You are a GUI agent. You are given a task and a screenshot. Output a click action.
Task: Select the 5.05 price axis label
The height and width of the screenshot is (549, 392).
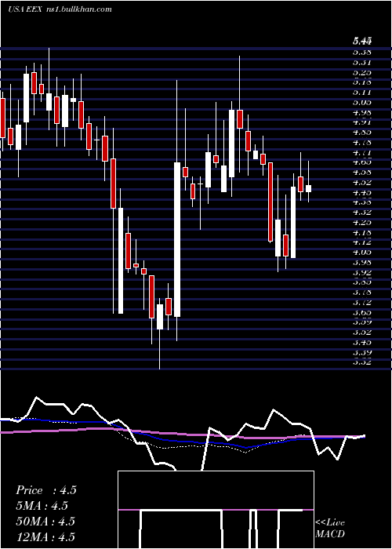[362, 103]
